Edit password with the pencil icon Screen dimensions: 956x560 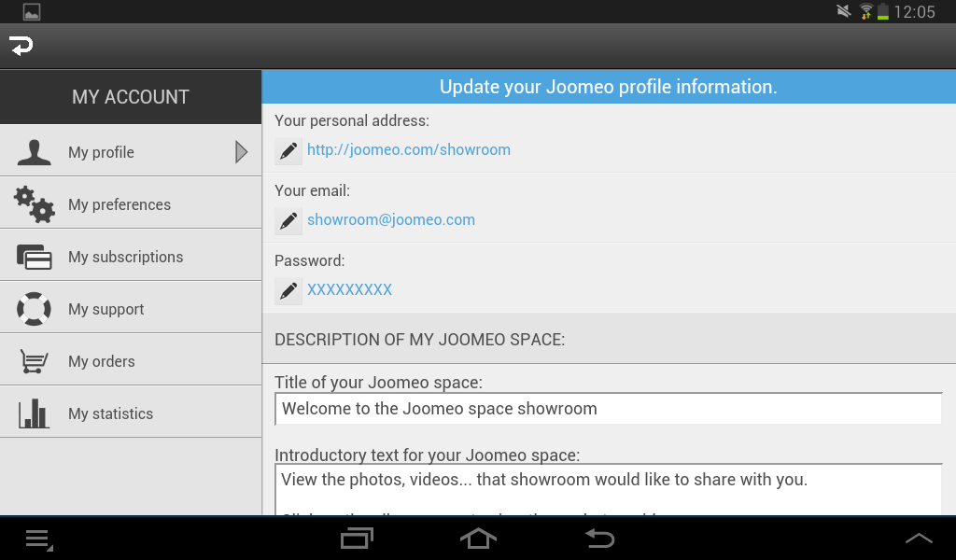pyautogui.click(x=288, y=290)
